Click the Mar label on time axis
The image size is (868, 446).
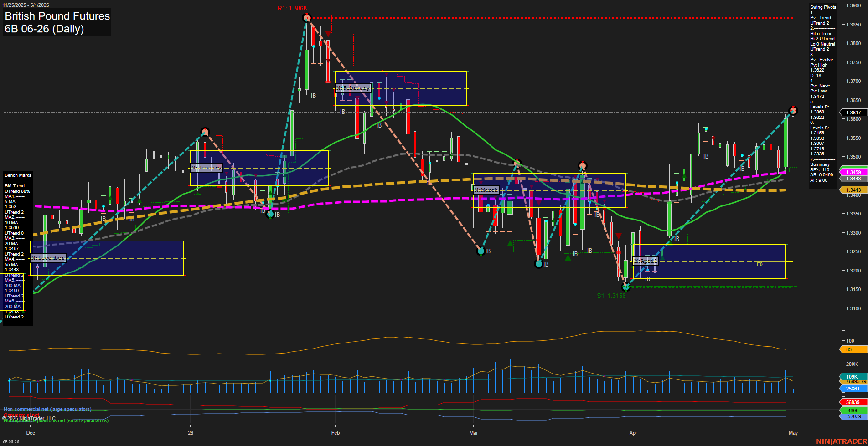474,433
